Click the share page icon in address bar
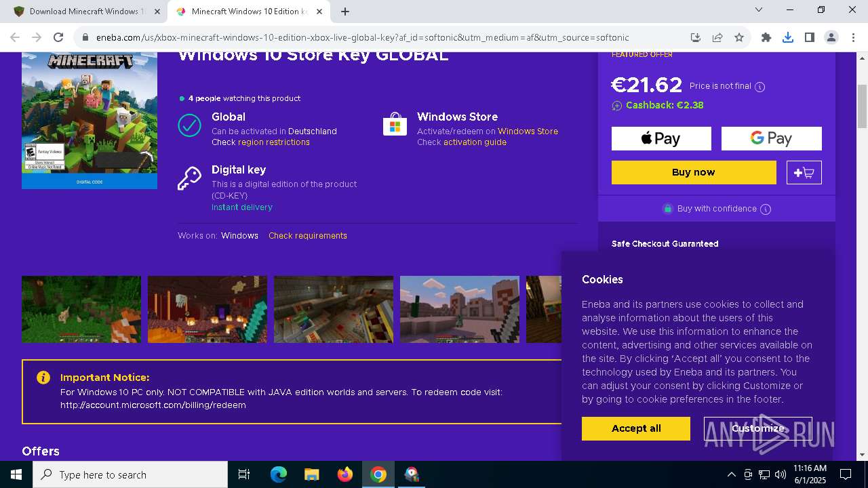Image resolution: width=868 pixels, height=488 pixels. pos(717,38)
